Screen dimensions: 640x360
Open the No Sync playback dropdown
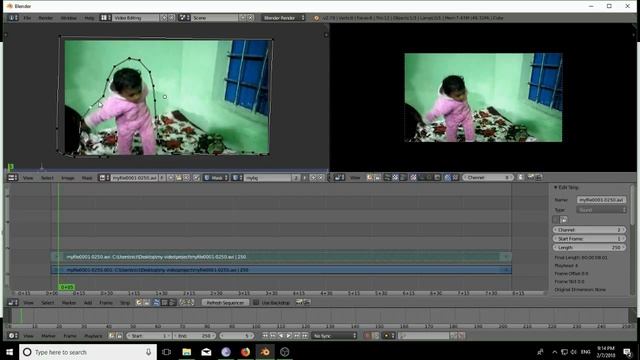click(334, 336)
